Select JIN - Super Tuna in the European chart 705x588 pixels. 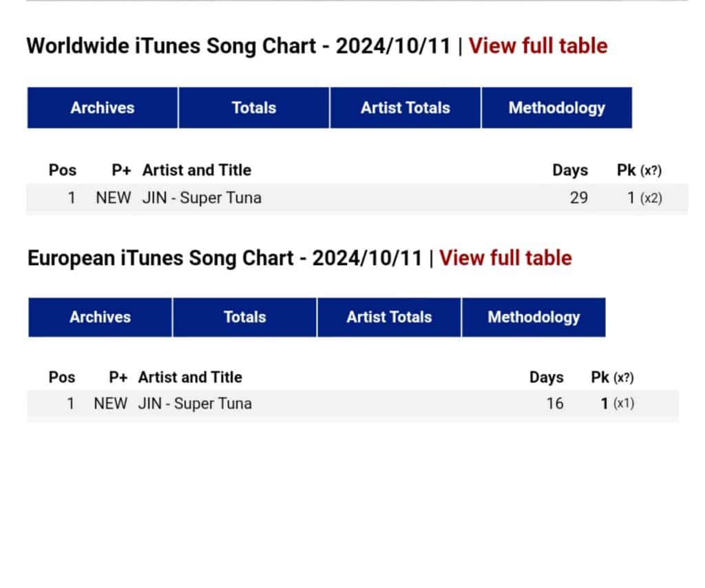195,403
